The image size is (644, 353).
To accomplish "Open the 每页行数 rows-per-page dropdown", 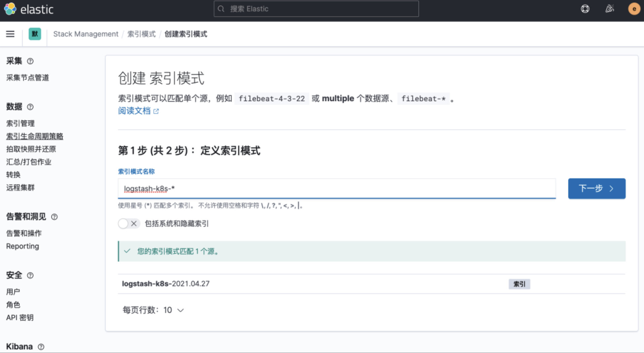I will coord(154,310).
